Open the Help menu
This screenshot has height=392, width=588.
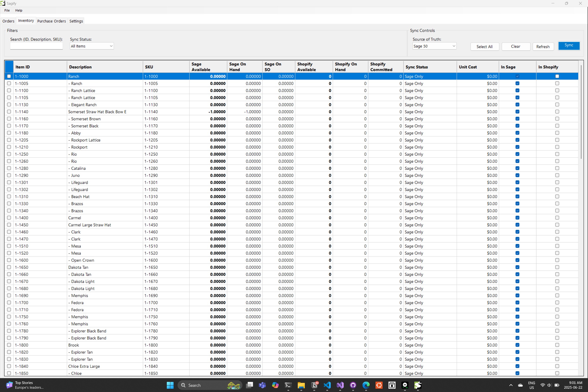pyautogui.click(x=19, y=10)
